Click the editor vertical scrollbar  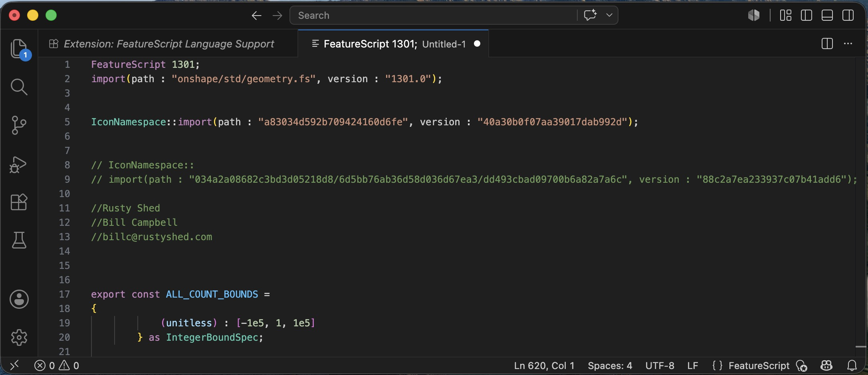pos(861,207)
